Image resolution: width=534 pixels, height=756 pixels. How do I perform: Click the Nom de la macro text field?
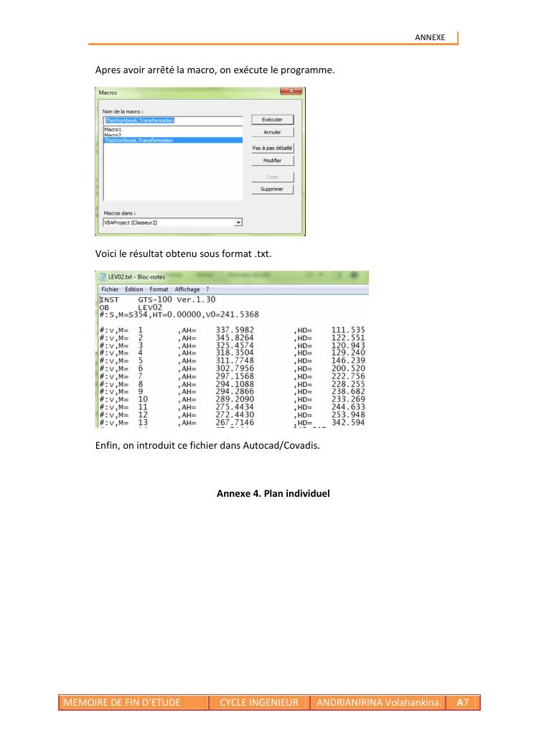tap(172, 121)
